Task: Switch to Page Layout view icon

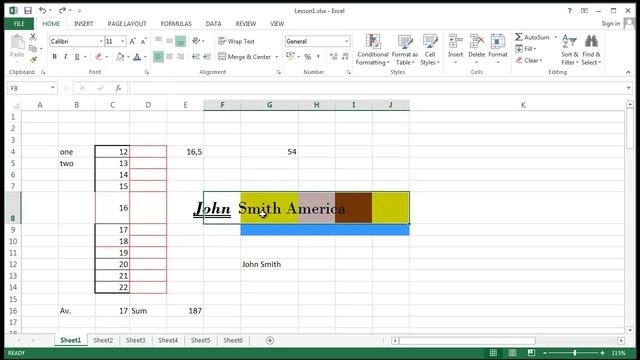Action: tap(512, 353)
